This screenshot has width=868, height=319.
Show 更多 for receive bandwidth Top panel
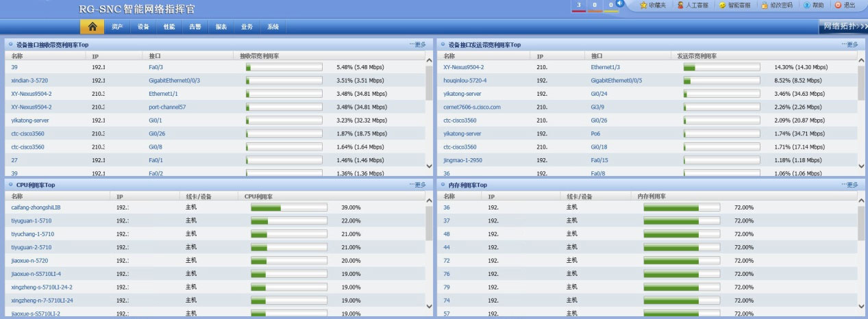(x=418, y=44)
